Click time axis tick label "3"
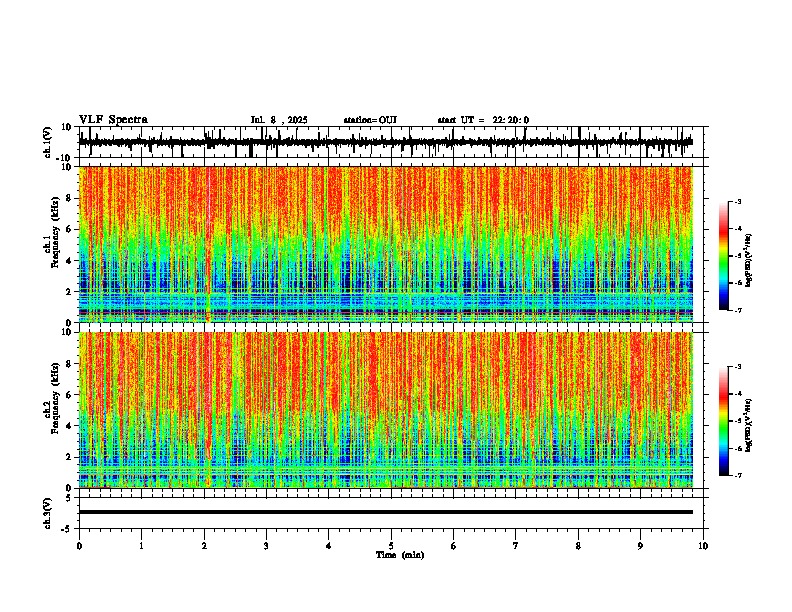 (266, 546)
